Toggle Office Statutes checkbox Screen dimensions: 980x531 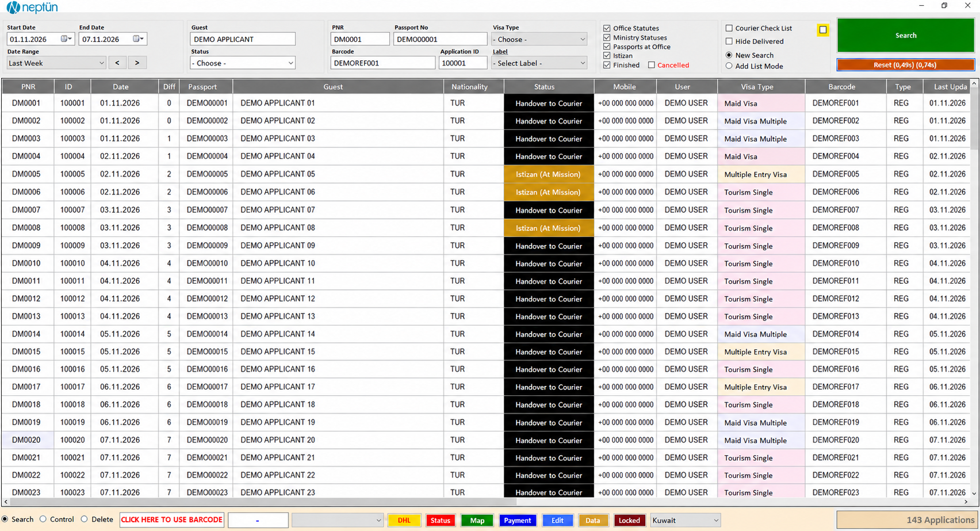(607, 28)
